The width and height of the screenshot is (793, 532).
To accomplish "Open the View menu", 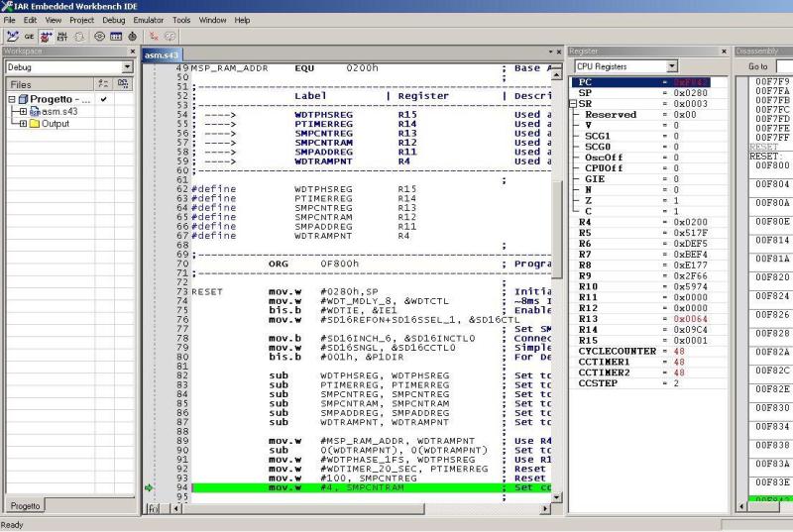I will tap(54, 20).
